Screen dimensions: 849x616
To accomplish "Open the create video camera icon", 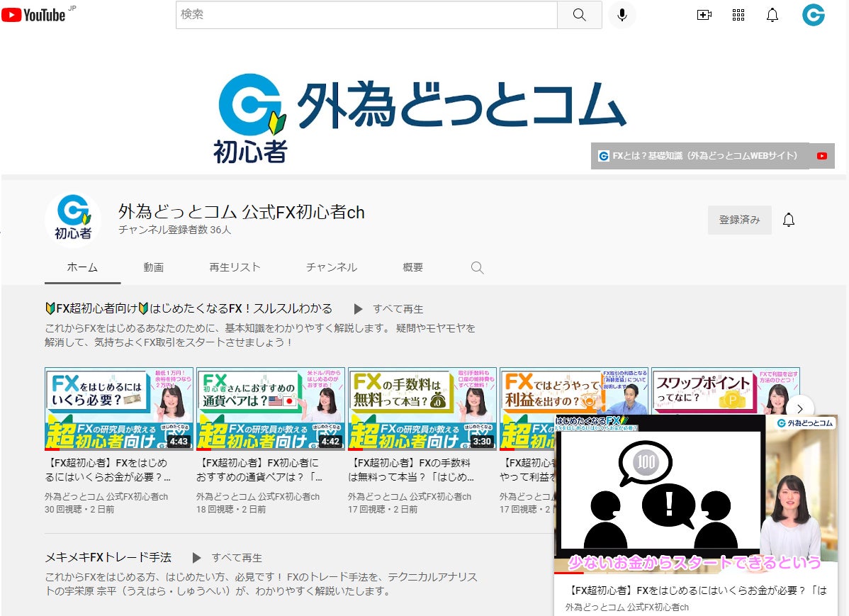I will 704,15.
